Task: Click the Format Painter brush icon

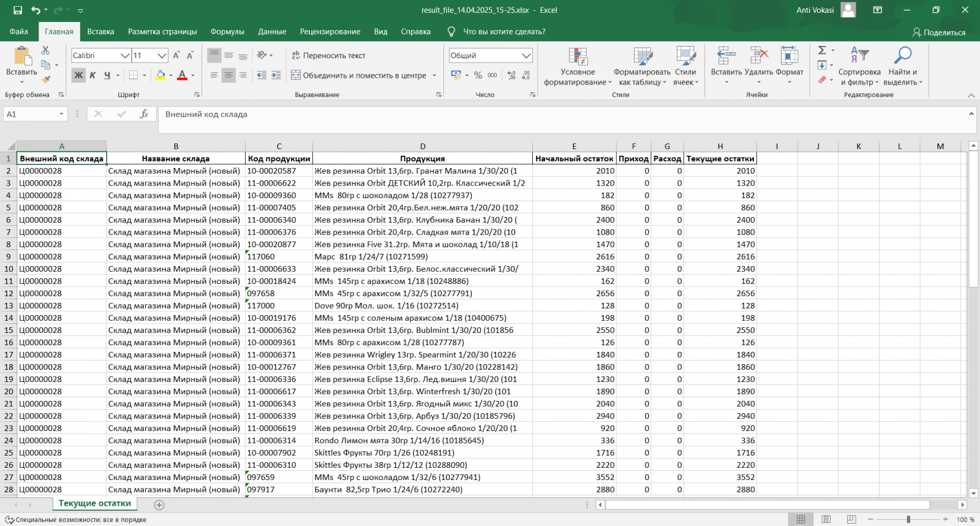Action: (x=45, y=79)
